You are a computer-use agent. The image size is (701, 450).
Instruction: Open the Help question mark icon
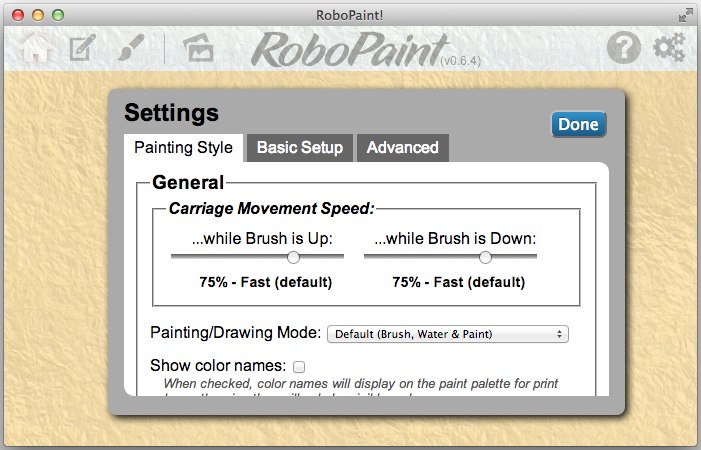pos(624,47)
